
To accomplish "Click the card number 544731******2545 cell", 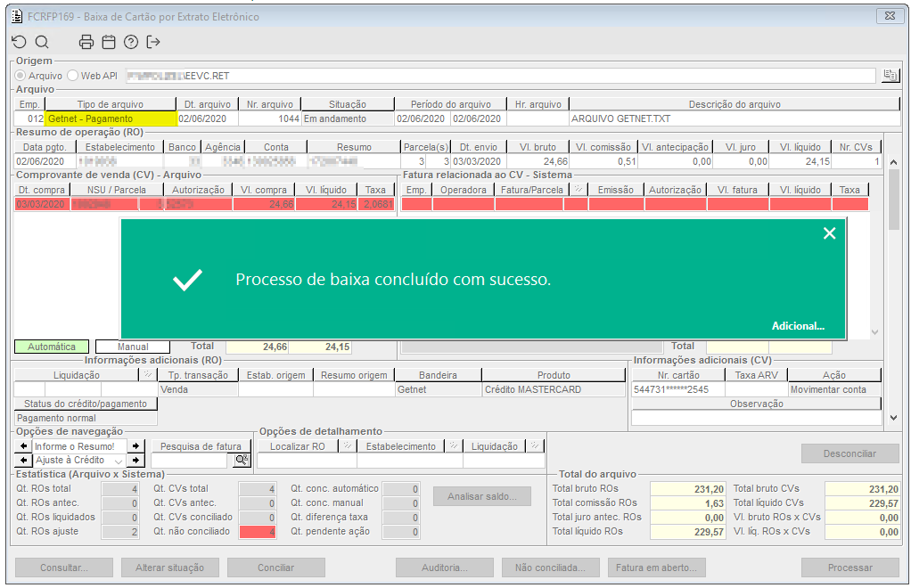I will 678,389.
